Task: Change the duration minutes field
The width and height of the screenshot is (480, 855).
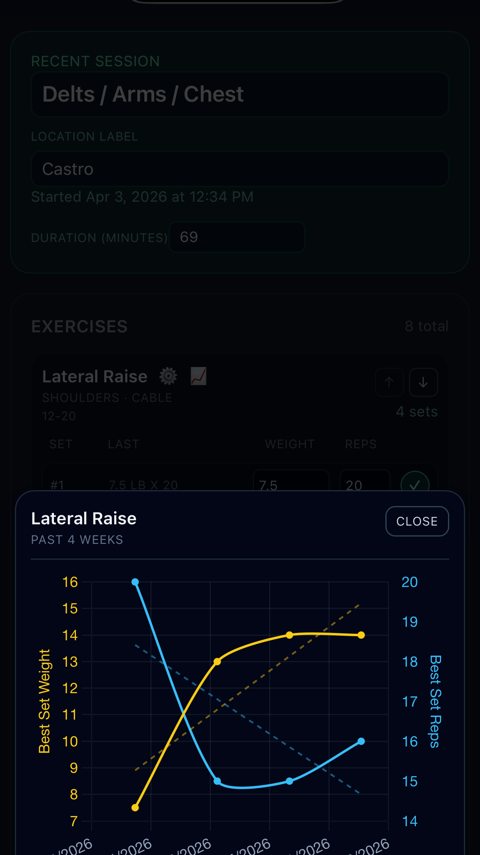Action: pyautogui.click(x=237, y=237)
